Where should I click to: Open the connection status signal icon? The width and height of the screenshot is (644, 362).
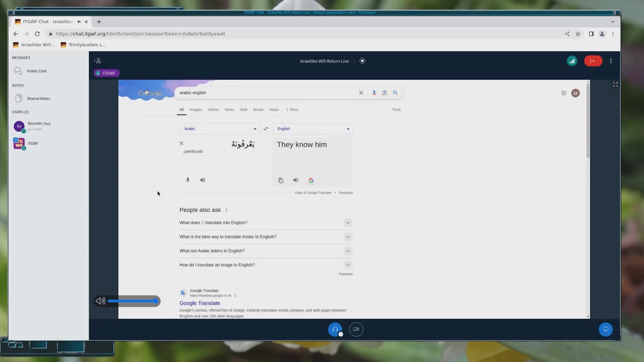[x=572, y=61]
